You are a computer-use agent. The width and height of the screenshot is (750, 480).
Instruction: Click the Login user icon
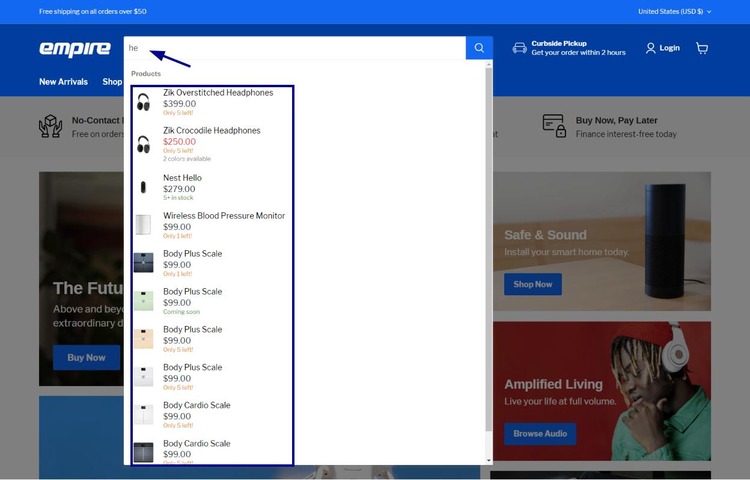pos(651,48)
